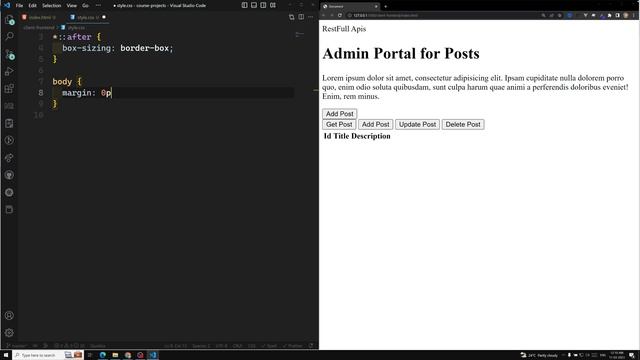Click the Windows Start button
Image resolution: width=640 pixels, height=360 pixels.
point(6,355)
